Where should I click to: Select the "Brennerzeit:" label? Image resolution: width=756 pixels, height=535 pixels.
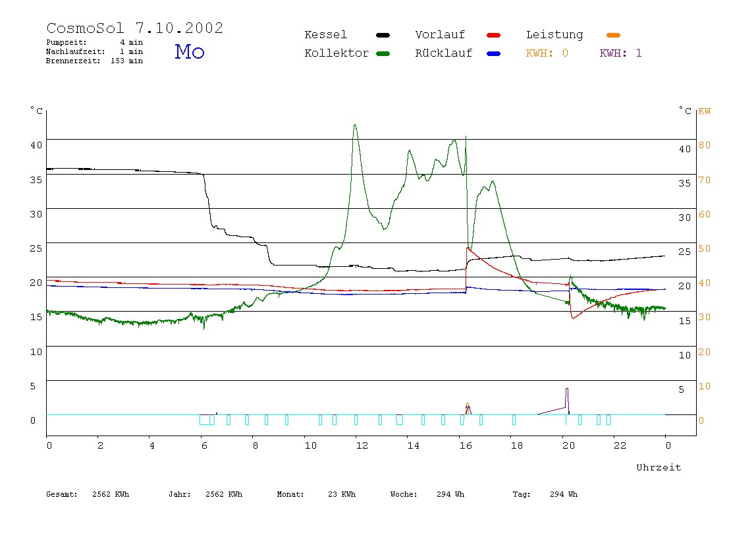73,61
